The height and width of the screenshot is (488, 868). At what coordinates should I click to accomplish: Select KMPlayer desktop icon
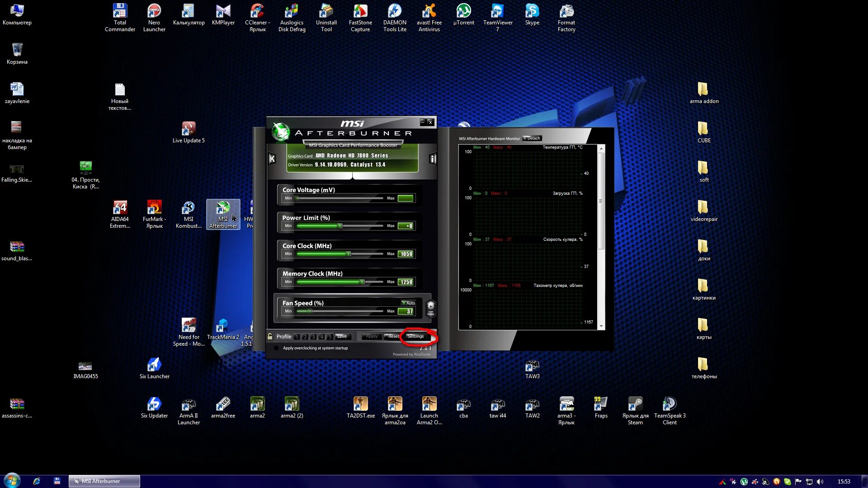point(223,15)
